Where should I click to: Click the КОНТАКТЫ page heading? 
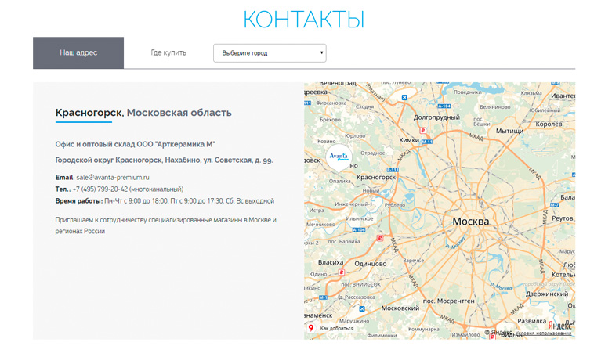(304, 19)
